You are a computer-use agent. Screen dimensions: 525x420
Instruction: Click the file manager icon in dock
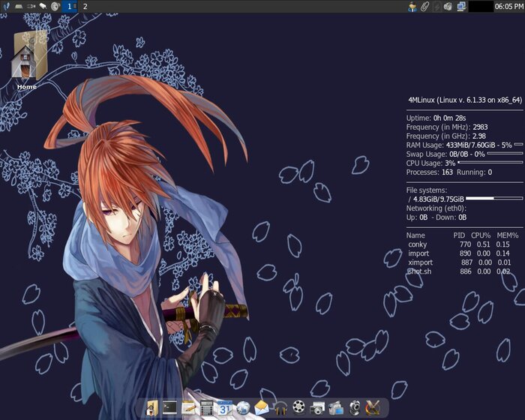(x=152, y=408)
